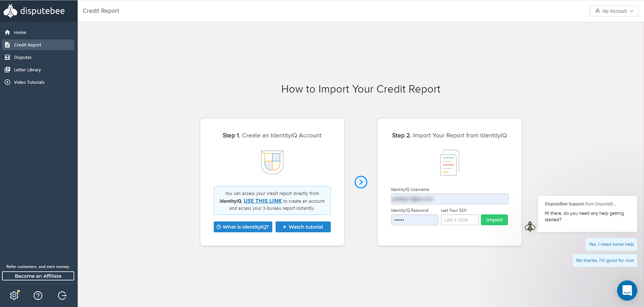Click the green Import button
644x307 pixels.
tap(494, 220)
